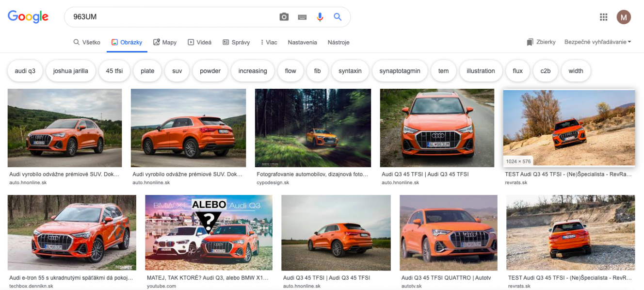Image resolution: width=644 pixels, height=290 pixels.
Task: Open Audi Q3 45 TFSI QUATTRO | Autotv title
Action: tap(447, 278)
